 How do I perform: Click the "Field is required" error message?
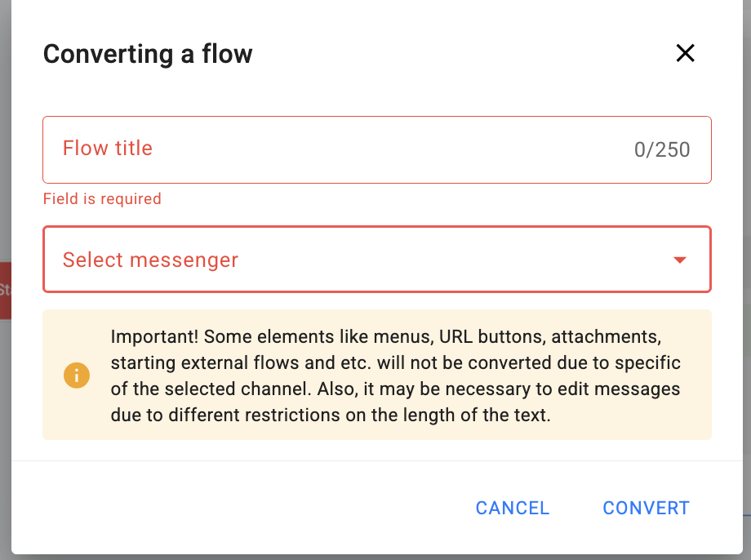(x=102, y=198)
